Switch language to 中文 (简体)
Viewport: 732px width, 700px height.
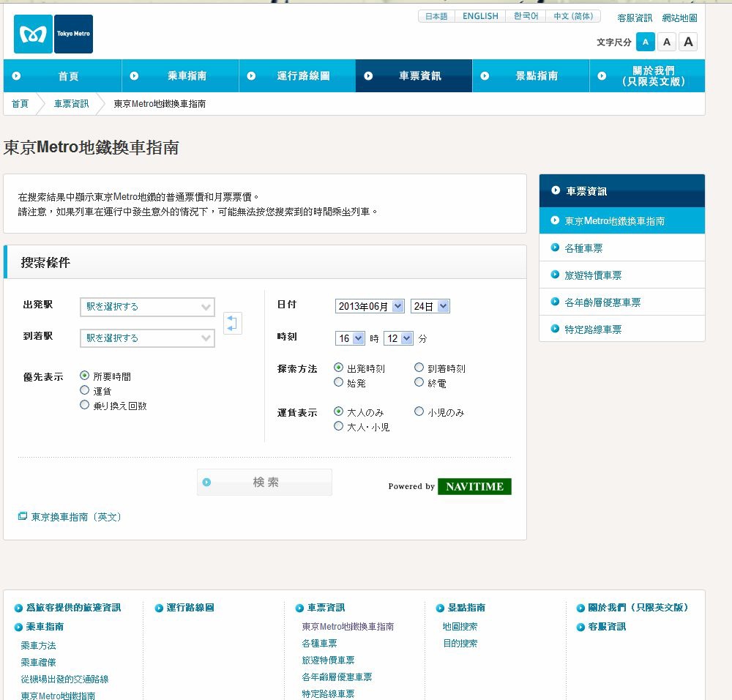coord(573,16)
